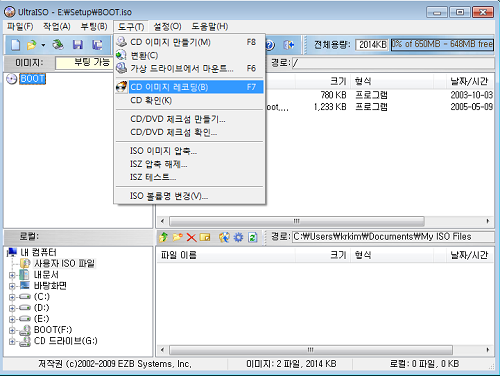The height and width of the screenshot is (376, 500).
Task: Click the 바탕화면 desktop icon
Action: (x=25, y=286)
